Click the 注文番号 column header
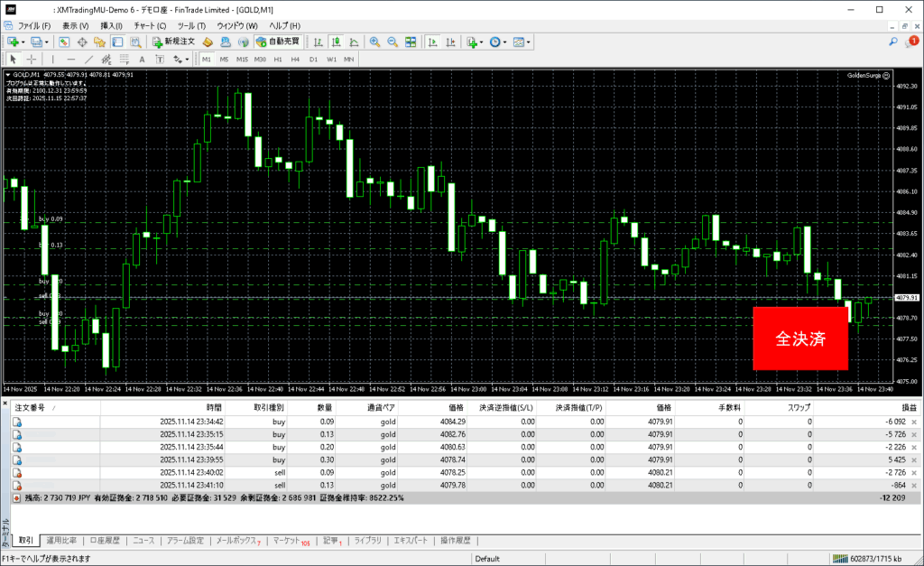The height and width of the screenshot is (566, 924). point(32,409)
